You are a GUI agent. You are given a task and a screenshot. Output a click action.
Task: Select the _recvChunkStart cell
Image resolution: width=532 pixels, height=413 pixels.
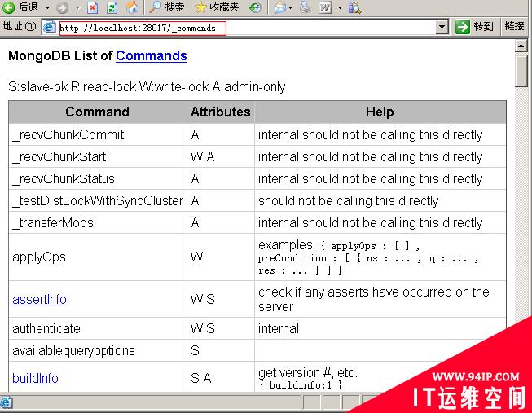98,156
